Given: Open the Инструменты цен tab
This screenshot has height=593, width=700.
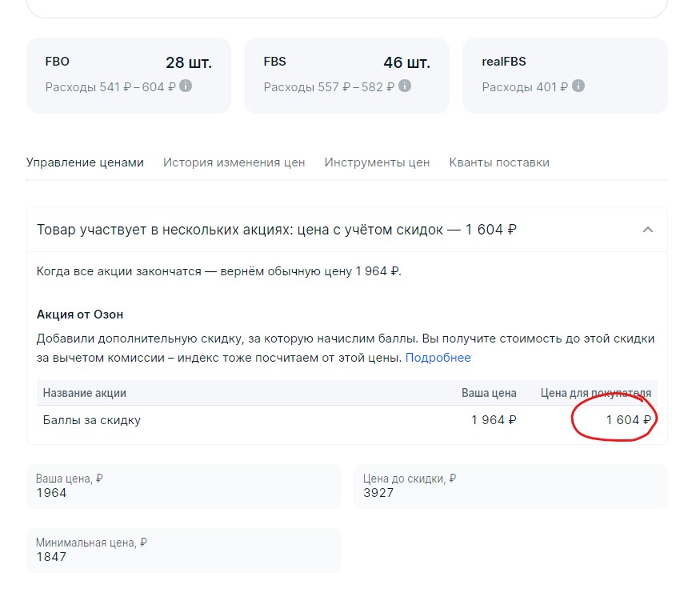Looking at the screenshot, I should coord(377,162).
